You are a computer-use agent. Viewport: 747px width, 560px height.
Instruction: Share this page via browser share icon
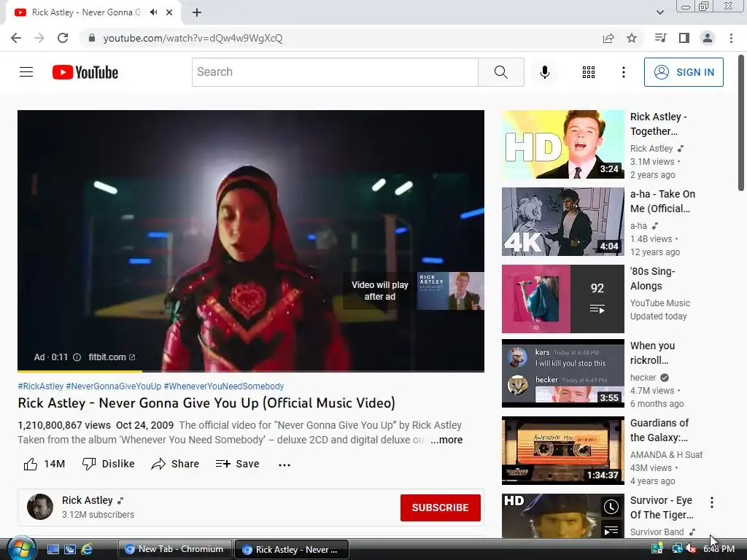pos(608,38)
